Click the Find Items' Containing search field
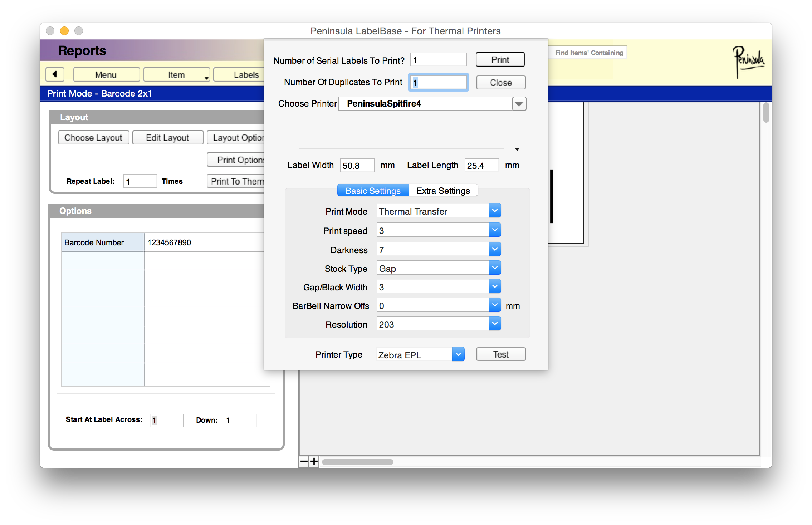Image resolution: width=812 pixels, height=525 pixels. 588,53
